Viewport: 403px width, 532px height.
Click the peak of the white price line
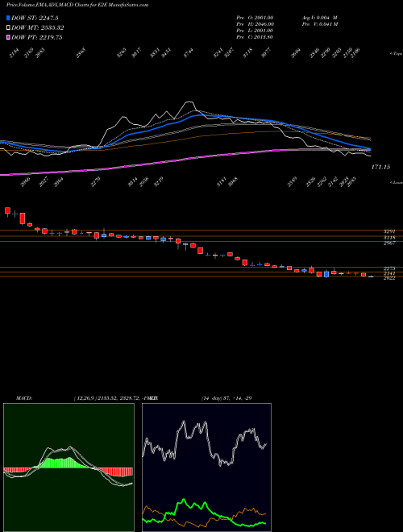click(x=189, y=102)
